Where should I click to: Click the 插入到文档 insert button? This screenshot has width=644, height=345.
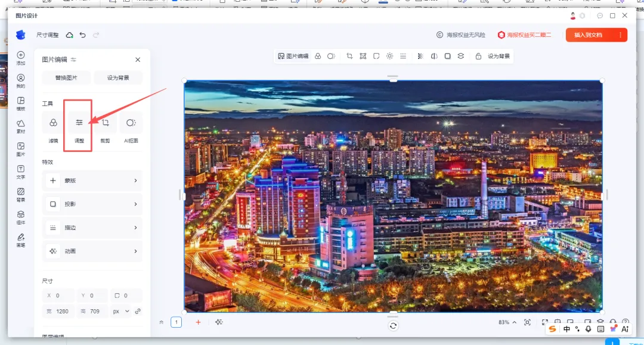[x=588, y=35]
